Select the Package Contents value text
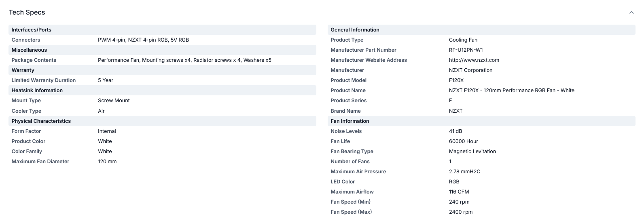The height and width of the screenshot is (223, 644). tap(184, 60)
